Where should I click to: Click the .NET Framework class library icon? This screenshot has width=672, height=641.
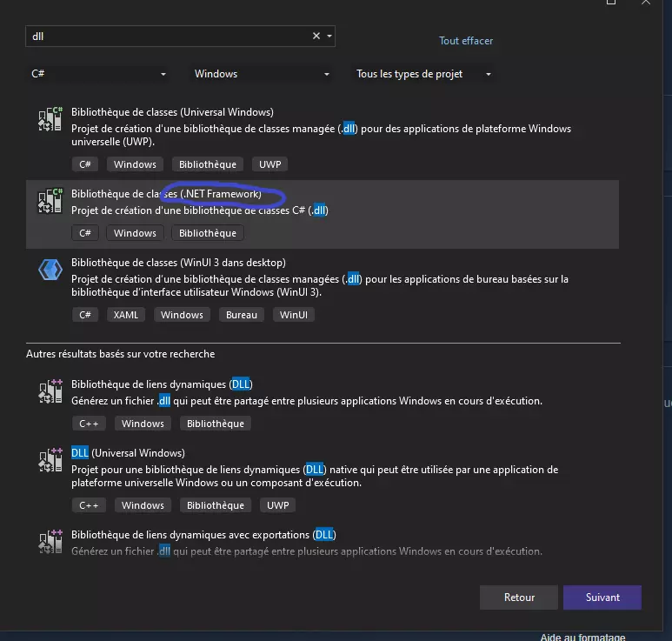[50, 201]
